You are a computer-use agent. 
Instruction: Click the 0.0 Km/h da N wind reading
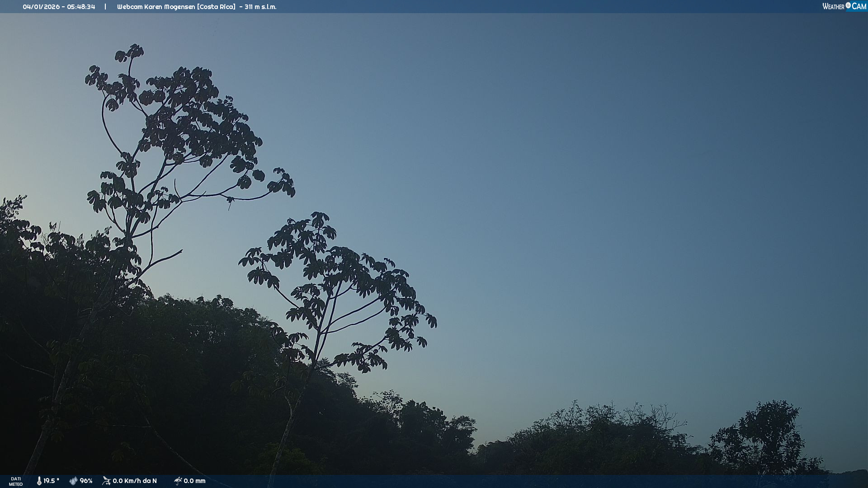tap(135, 481)
